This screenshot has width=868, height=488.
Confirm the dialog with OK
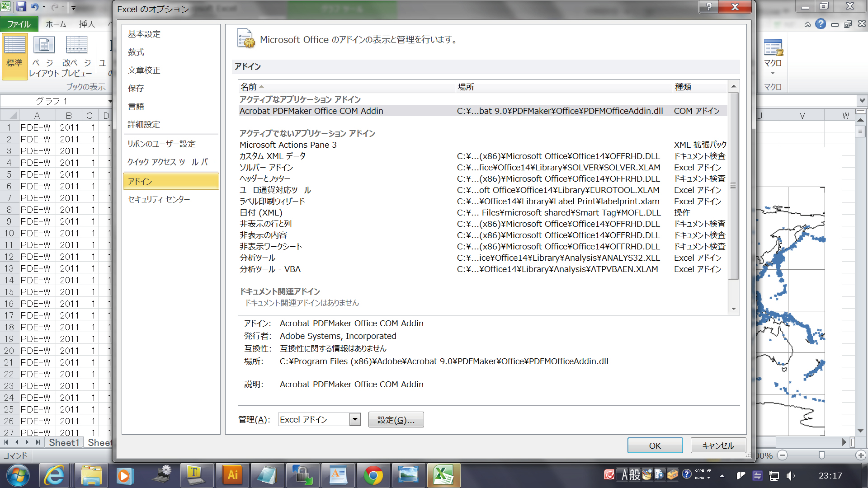coord(655,446)
